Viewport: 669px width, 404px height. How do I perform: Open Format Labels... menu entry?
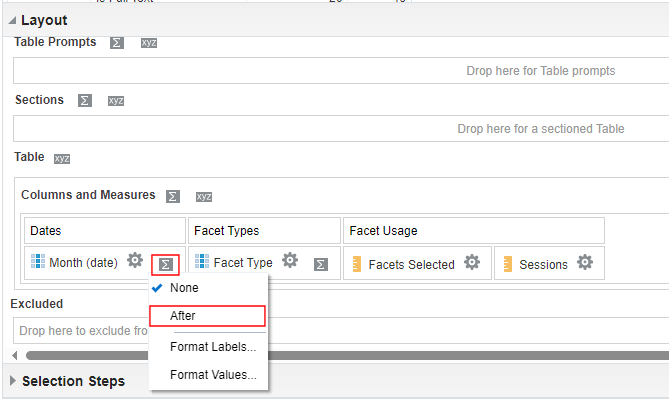tap(213, 347)
